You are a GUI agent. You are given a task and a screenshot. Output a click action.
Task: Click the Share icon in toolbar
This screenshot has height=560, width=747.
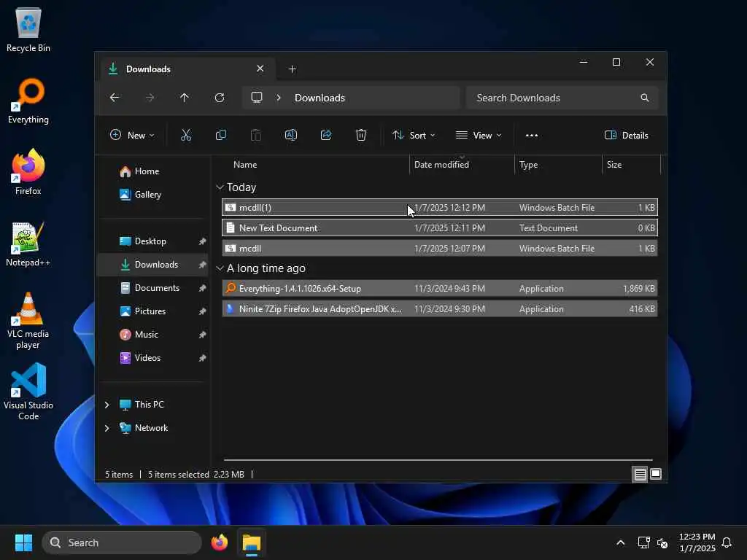point(326,135)
